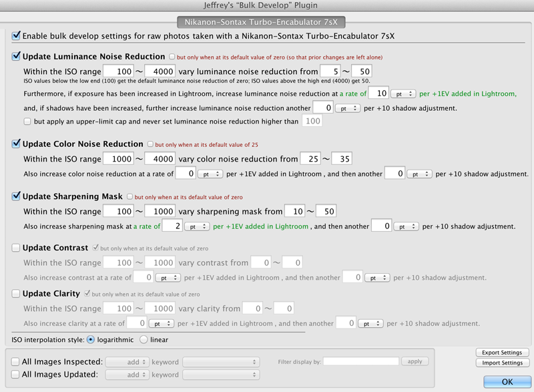This screenshot has width=534, height=392.
Task: Check sharpening mask only at default zero
Action: coord(129,197)
